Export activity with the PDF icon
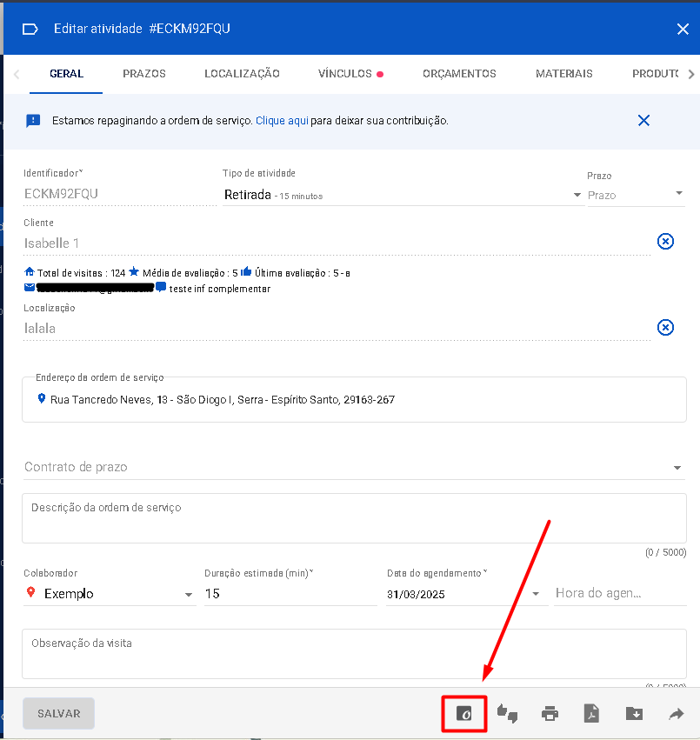700x740 pixels. pyautogui.click(x=591, y=714)
